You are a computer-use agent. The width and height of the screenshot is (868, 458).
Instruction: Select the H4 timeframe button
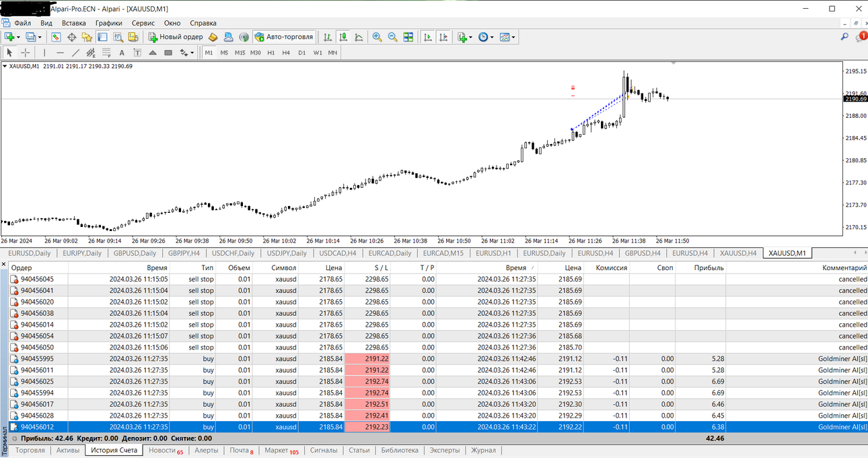click(286, 53)
